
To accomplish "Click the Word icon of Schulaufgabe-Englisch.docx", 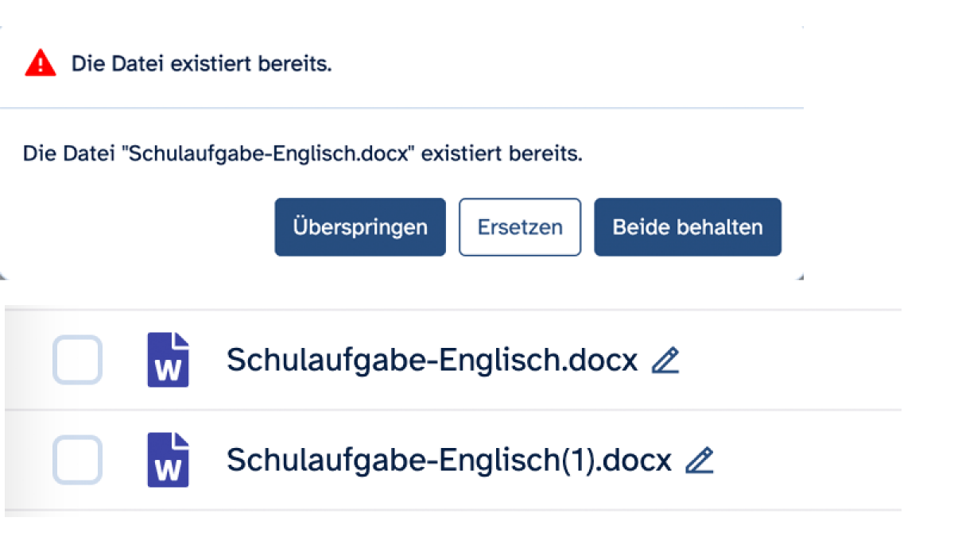I will [168, 360].
